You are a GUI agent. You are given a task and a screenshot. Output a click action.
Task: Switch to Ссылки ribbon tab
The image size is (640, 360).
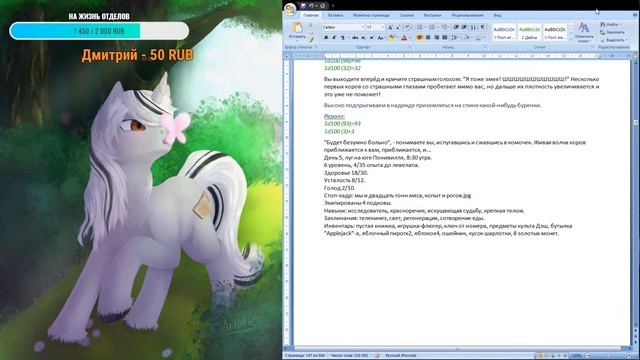pyautogui.click(x=407, y=15)
